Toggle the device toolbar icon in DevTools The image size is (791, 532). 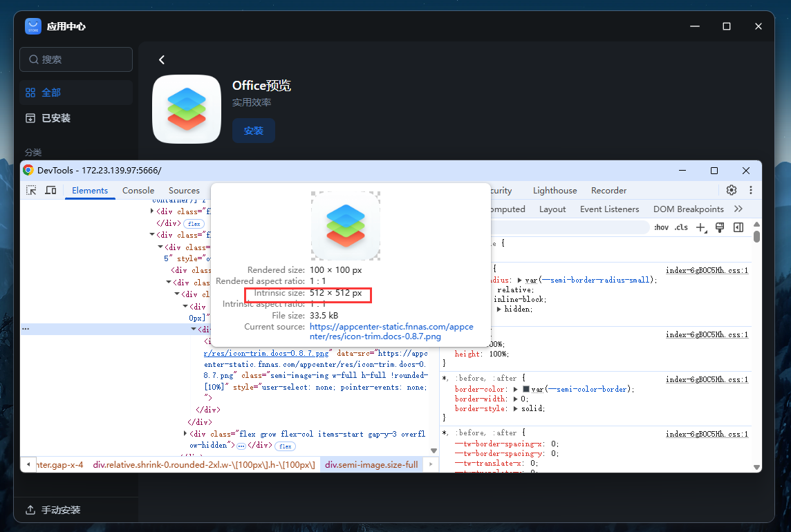click(50, 190)
